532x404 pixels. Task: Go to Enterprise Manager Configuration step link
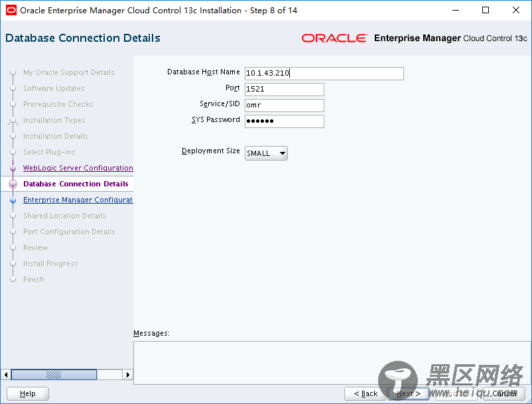pos(78,200)
